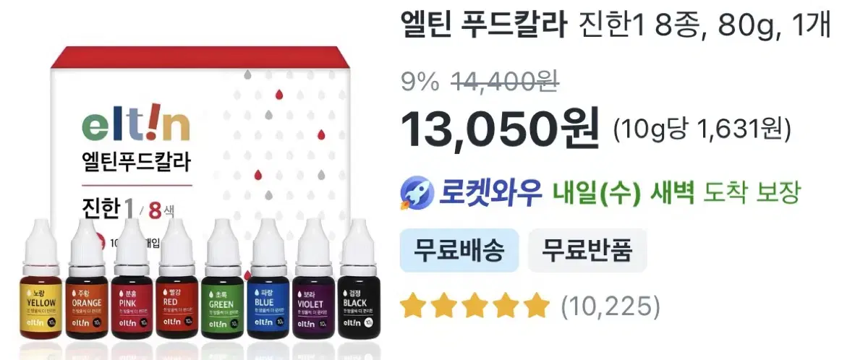
Task: Open the 엘틴 푸드칼라 product title
Action: point(615,27)
